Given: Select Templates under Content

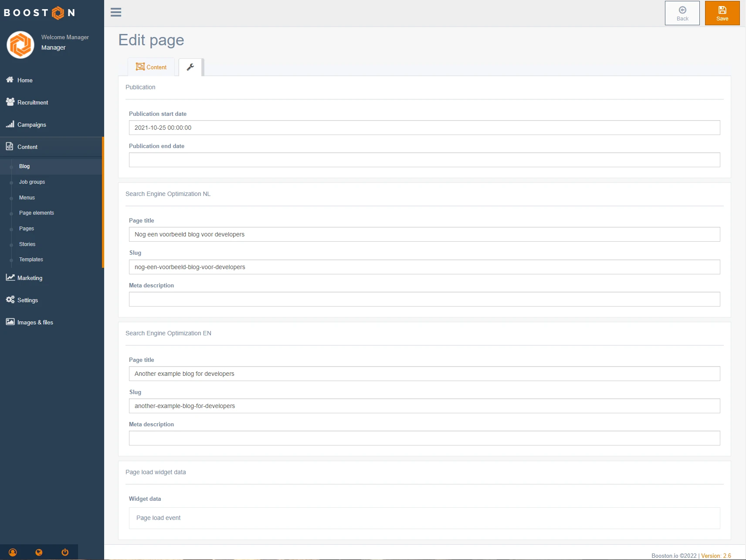Looking at the screenshot, I should [x=31, y=260].
